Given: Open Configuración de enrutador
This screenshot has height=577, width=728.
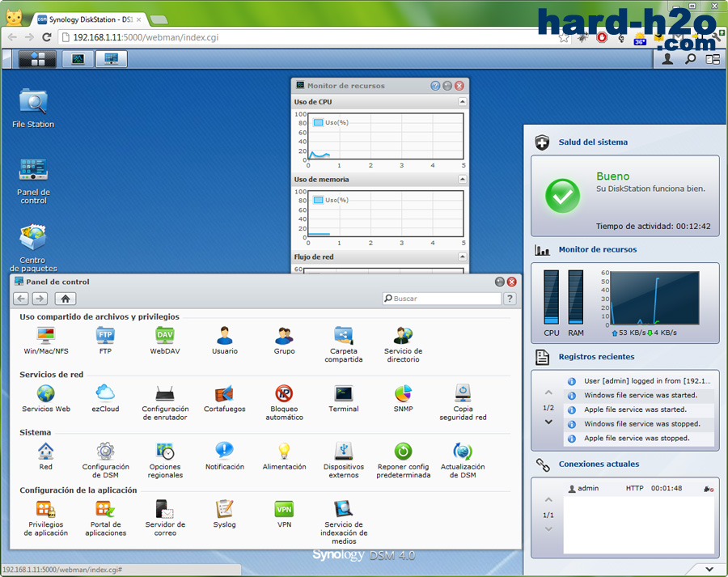Looking at the screenshot, I should click(165, 402).
